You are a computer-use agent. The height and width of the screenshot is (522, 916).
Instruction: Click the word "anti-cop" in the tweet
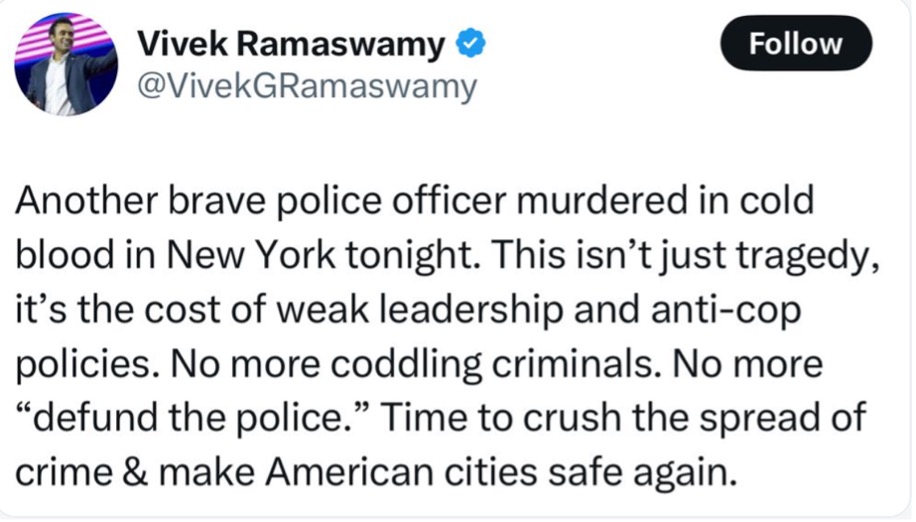pos(726,311)
